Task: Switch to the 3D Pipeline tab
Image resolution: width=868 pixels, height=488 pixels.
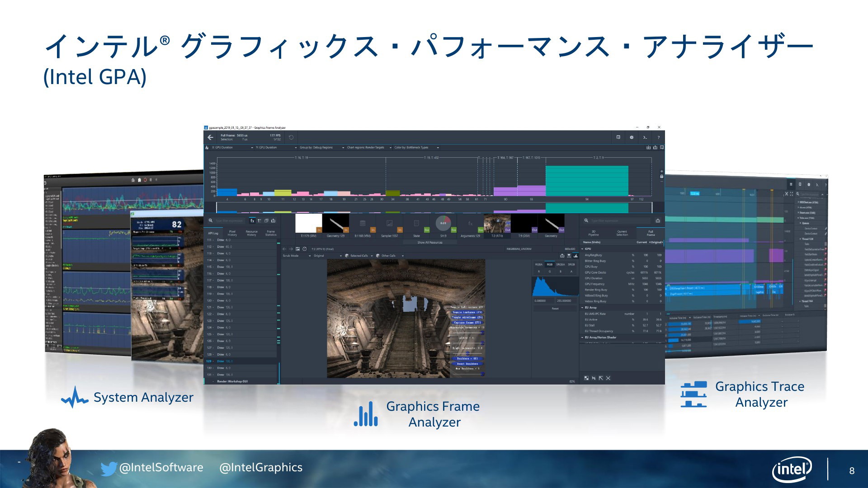Action: (594, 233)
